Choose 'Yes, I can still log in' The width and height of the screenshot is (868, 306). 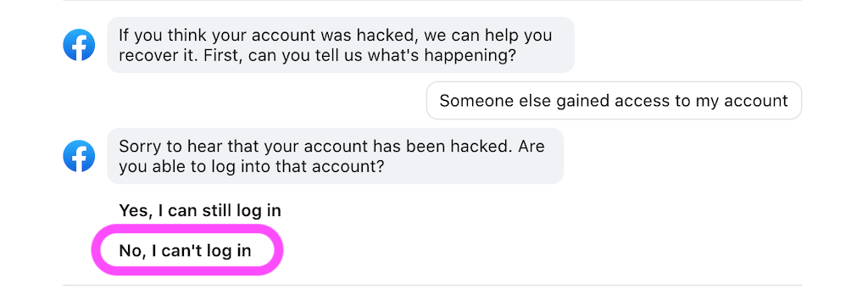[x=200, y=210]
